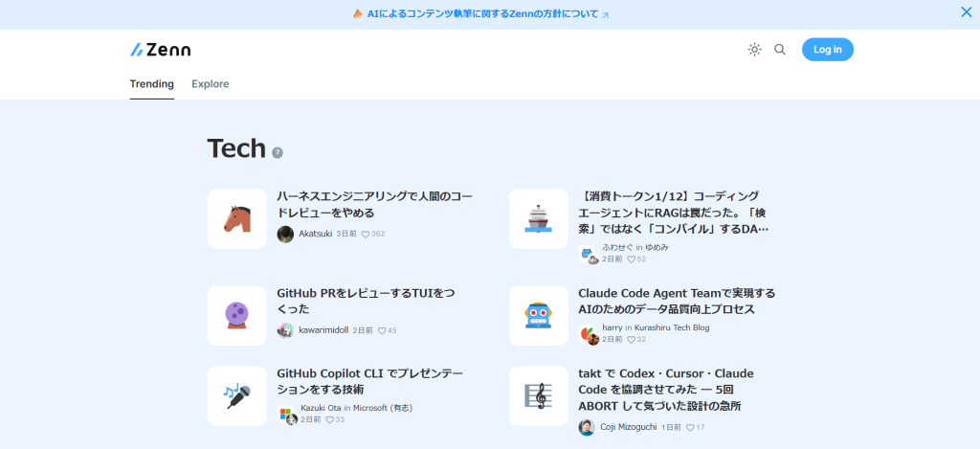Open search with the magnifier icon
980x449 pixels.
point(780,50)
